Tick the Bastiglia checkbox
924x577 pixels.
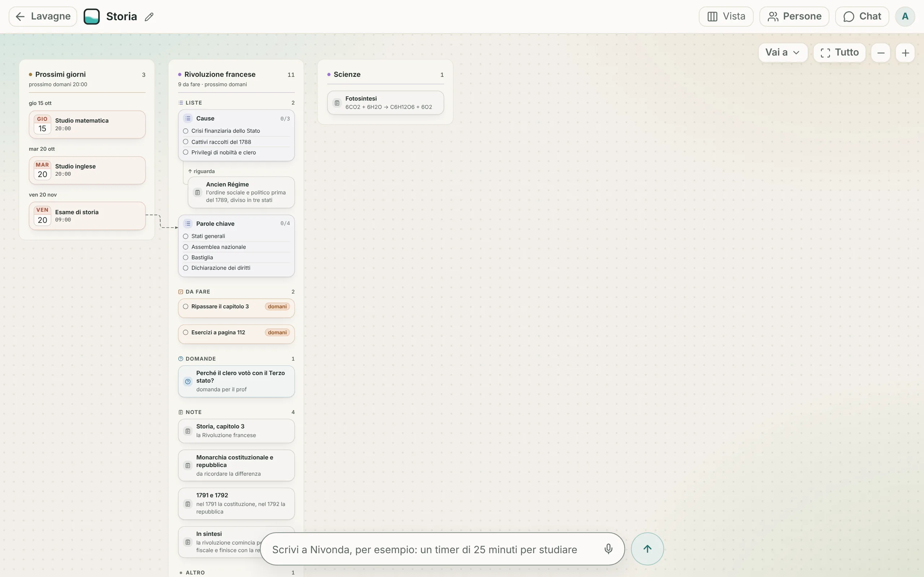(186, 257)
